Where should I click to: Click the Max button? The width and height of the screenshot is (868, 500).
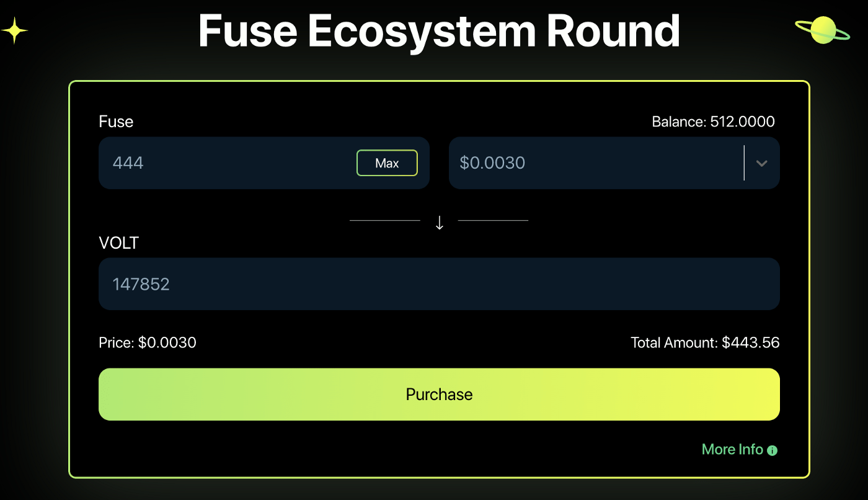[x=387, y=163]
